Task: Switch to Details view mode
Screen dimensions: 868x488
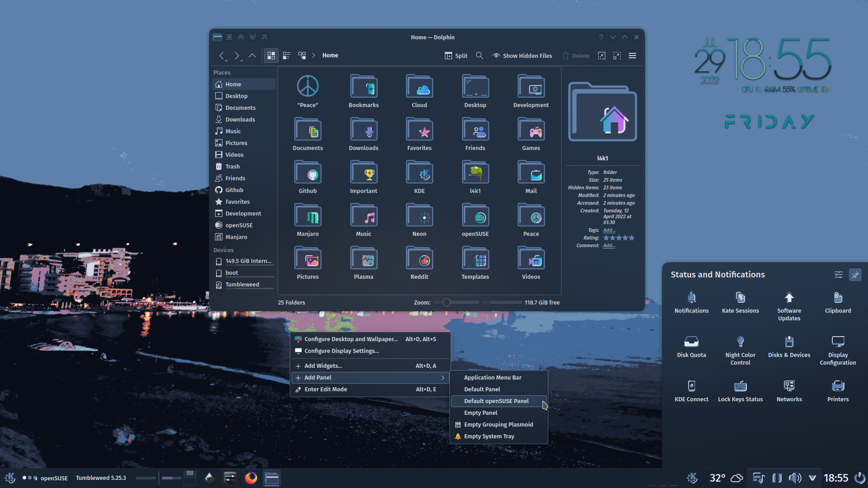Action: tap(302, 56)
